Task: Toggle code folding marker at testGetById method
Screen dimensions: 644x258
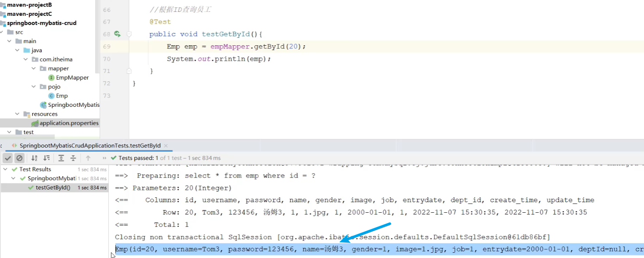Action: (129, 34)
